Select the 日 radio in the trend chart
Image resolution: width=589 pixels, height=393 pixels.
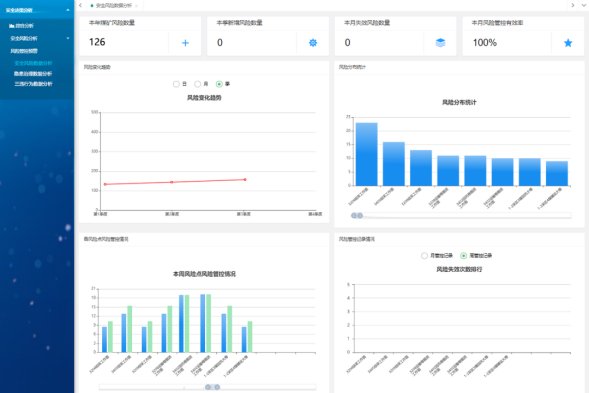(x=176, y=84)
